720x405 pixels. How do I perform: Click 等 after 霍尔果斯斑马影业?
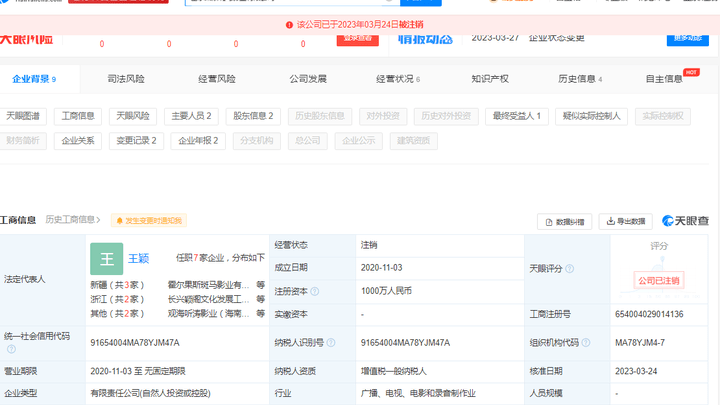(261, 285)
